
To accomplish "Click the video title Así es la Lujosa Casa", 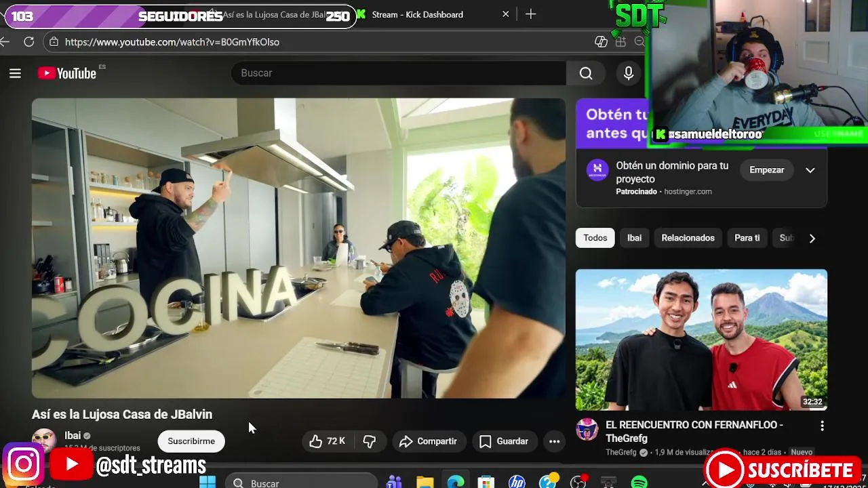I will point(122,414).
